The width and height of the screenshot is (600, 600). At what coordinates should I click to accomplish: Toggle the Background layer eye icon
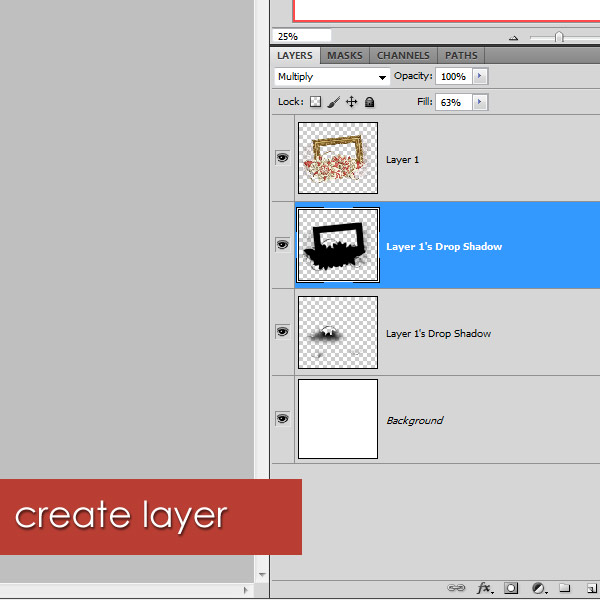282,419
